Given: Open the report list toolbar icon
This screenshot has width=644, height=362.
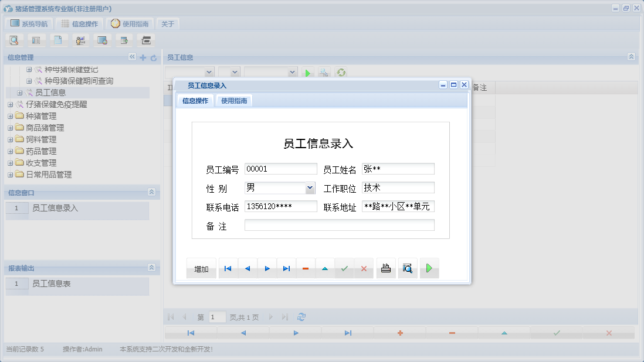Looking at the screenshot, I should [36, 40].
